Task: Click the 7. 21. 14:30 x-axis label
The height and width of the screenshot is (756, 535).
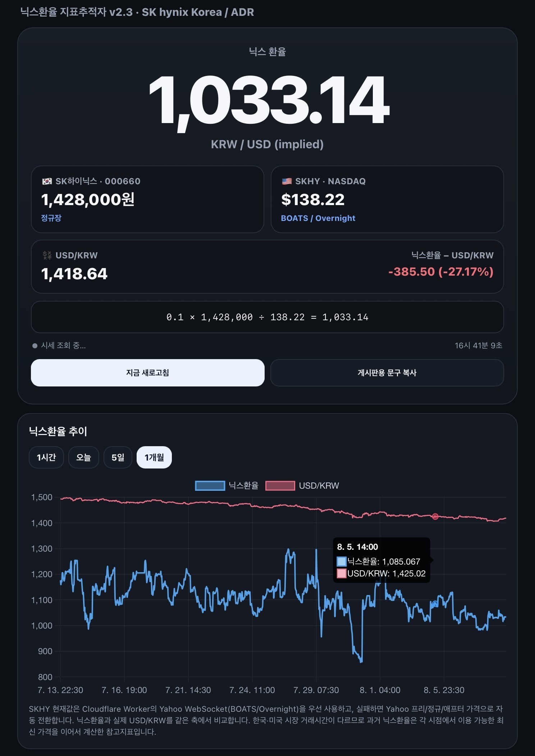Action: pyautogui.click(x=188, y=690)
